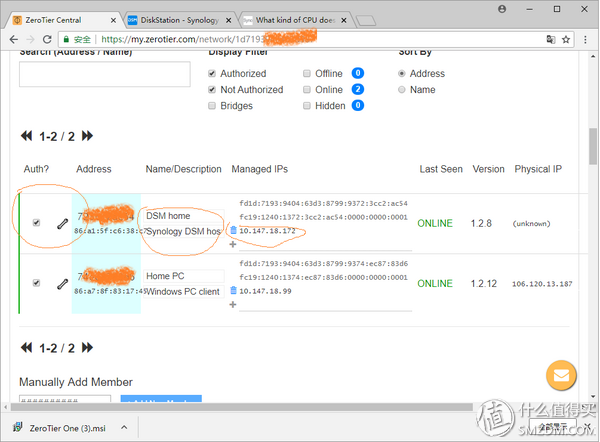The width and height of the screenshot is (600, 442).
Task: Open a new browser tab
Action: pyautogui.click(x=365, y=20)
